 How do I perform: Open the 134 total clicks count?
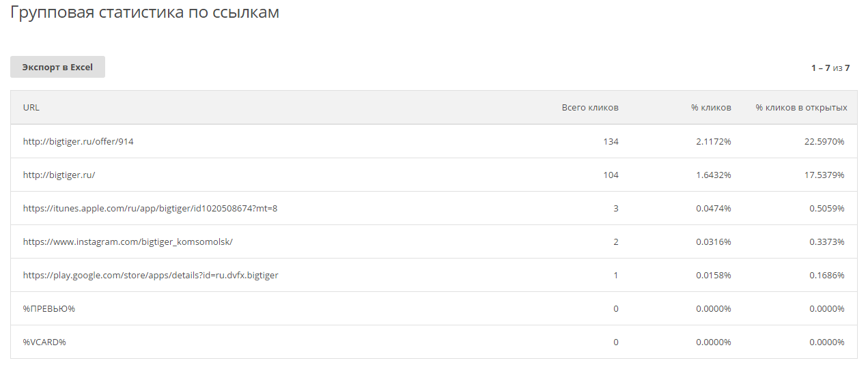point(611,142)
